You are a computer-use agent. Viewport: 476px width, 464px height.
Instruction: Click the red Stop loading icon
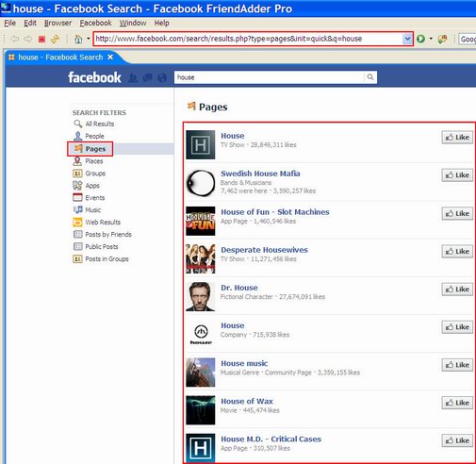(41, 39)
